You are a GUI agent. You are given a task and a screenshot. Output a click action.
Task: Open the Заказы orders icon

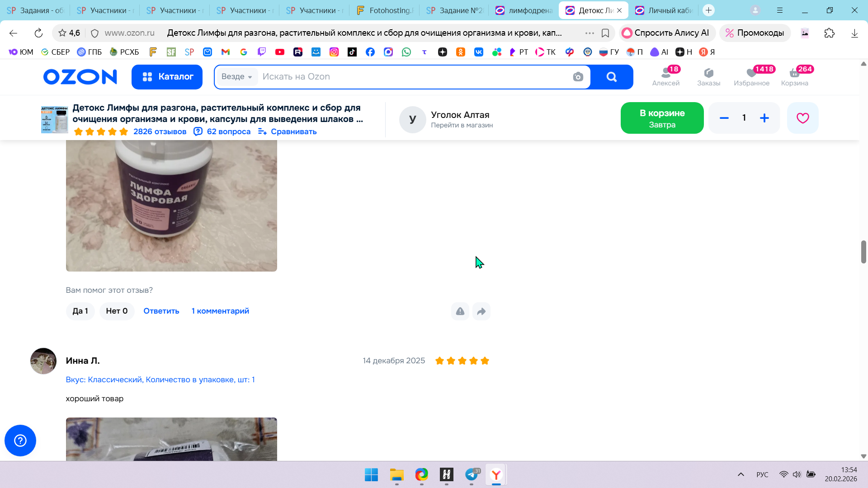click(708, 77)
